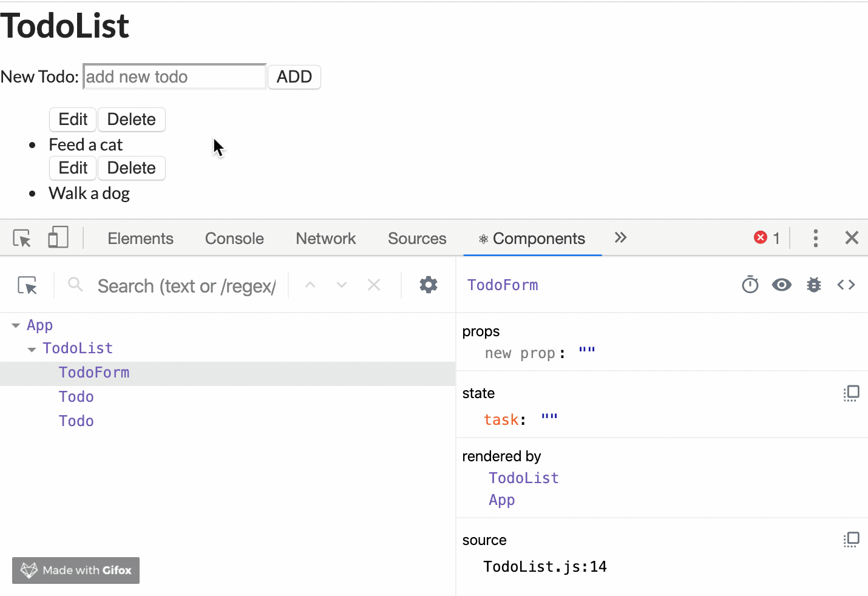Collapse the TodoList tree node
Screen dimensions: 868x596
32,348
